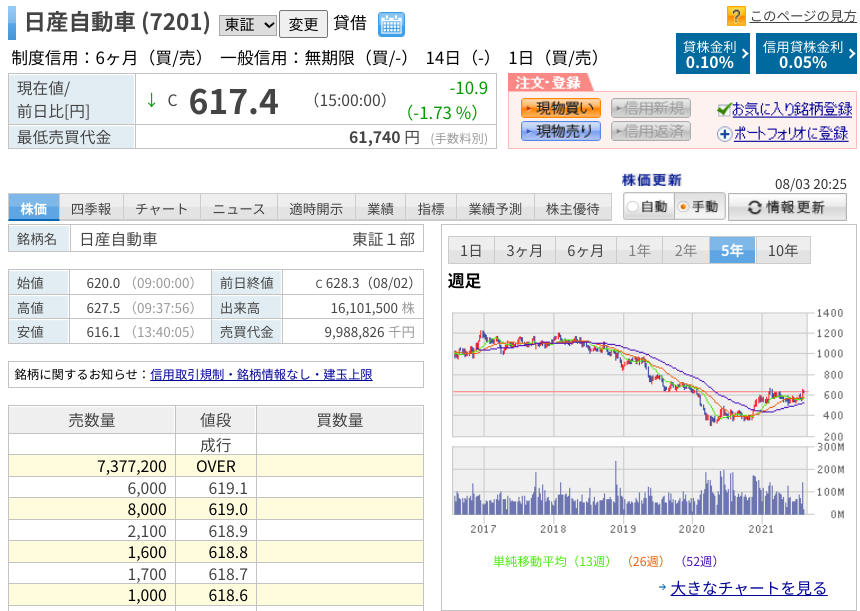Click the 619.0 price cell

[x=216, y=510]
